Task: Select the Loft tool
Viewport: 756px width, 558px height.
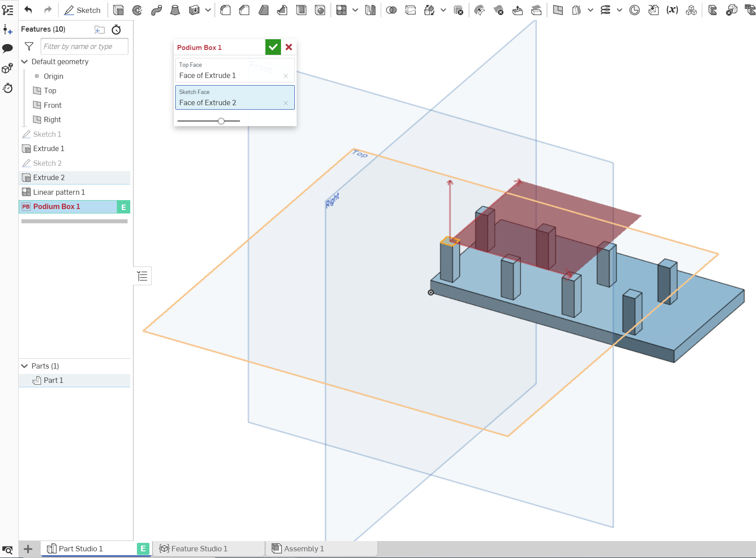Action: point(175,10)
